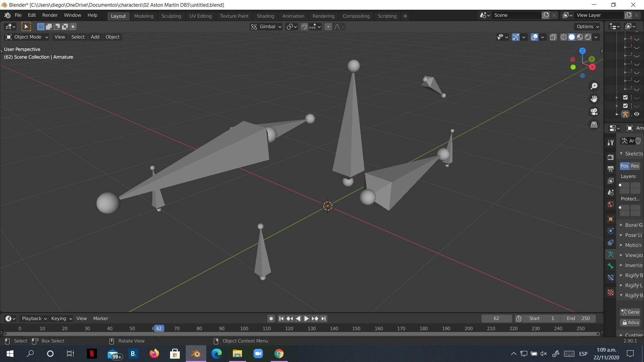Screen dimensions: 644x362
Task: Click the current frame 62 field
Action: click(x=496, y=318)
